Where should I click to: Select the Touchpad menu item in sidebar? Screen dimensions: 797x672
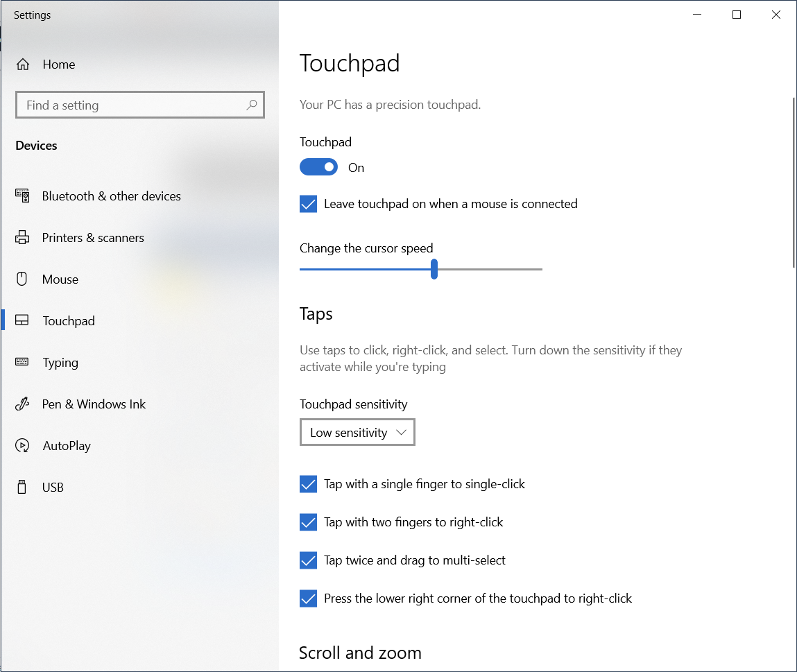pyautogui.click(x=69, y=321)
